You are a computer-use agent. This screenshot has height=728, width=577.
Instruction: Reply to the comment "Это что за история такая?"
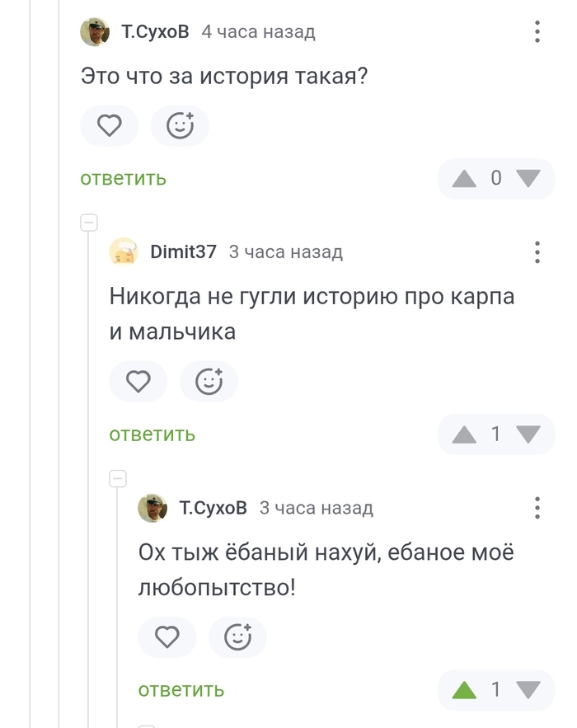(123, 178)
